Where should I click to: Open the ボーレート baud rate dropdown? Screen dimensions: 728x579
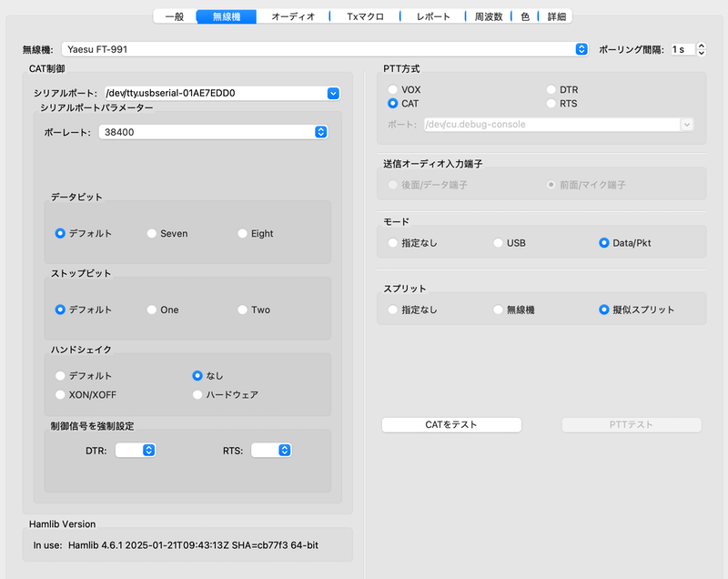(x=320, y=132)
